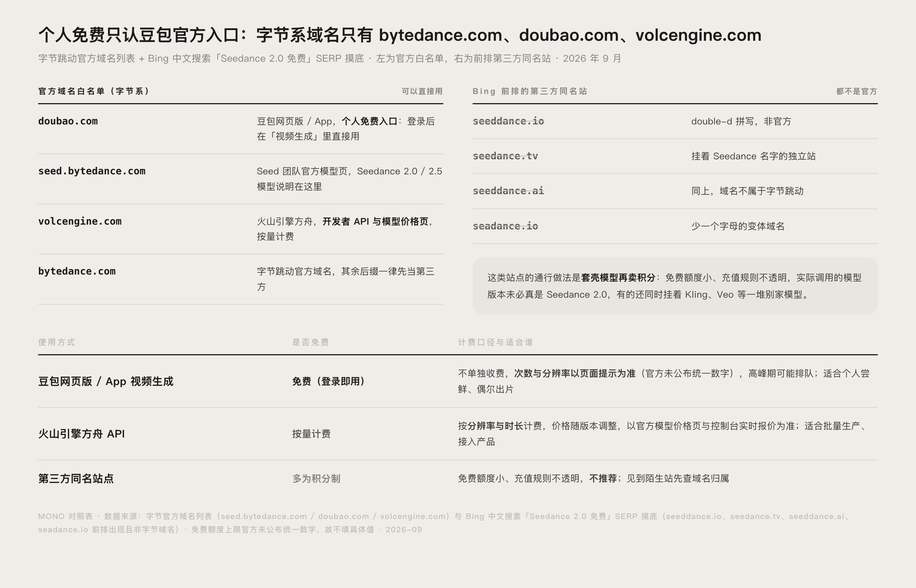Click '挂着 Seedance 名字的独立站' description
The width and height of the screenshot is (916, 588).
coord(753,156)
